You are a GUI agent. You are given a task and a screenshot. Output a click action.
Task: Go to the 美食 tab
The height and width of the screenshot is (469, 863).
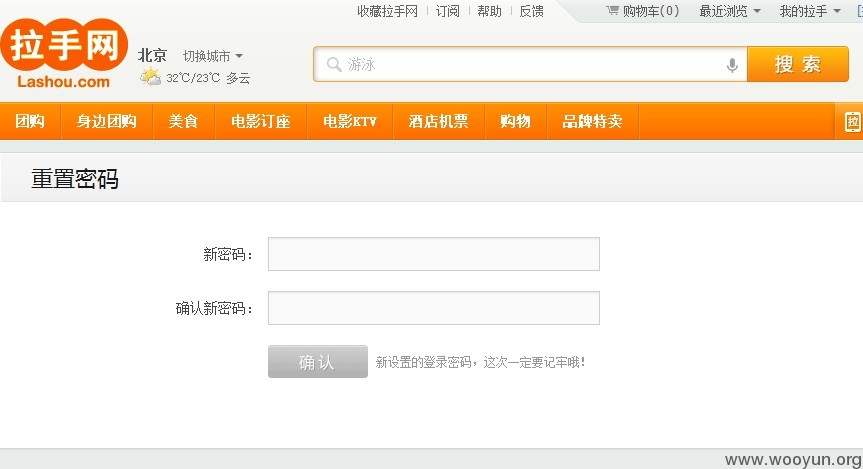click(183, 121)
